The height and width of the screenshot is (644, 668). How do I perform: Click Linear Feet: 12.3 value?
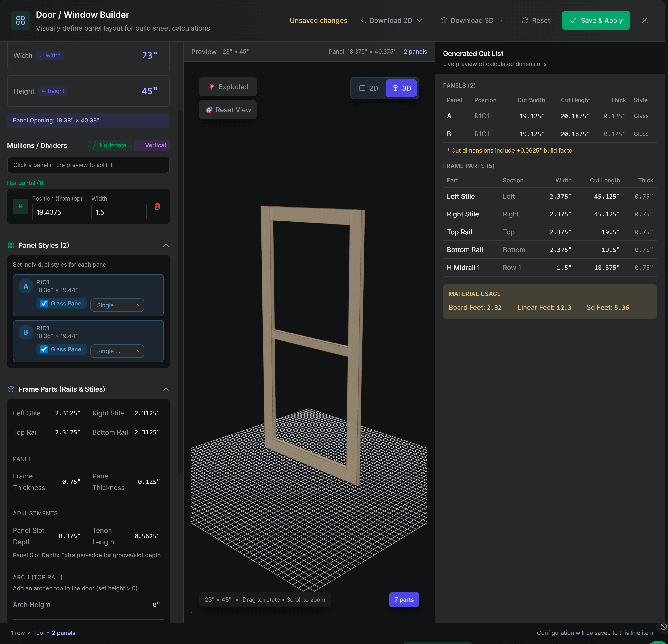(x=544, y=307)
